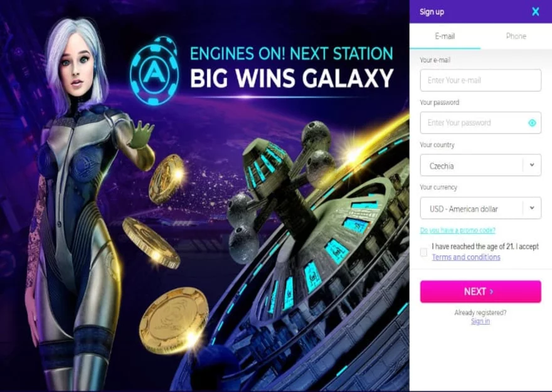
Task: Close the Sign up panel
Action: pos(536,12)
